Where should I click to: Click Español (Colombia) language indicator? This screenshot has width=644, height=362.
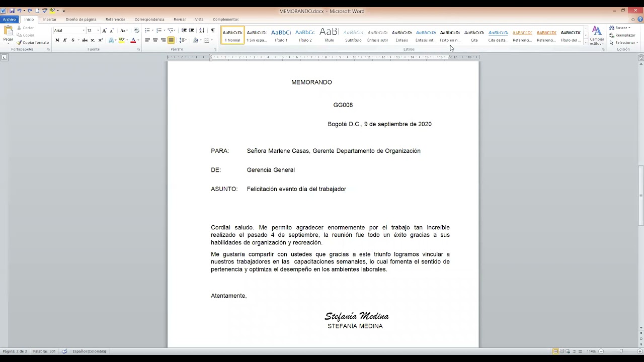(89, 351)
